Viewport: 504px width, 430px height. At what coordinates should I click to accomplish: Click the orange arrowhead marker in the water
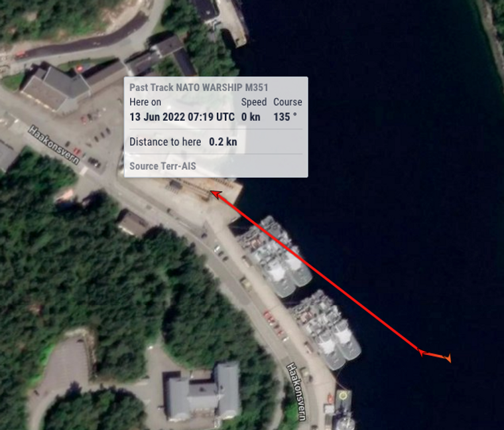[448, 358]
